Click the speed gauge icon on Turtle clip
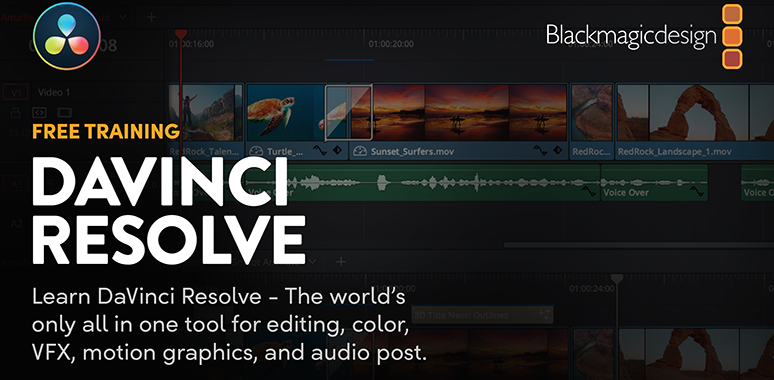This screenshot has width=774, height=380. tap(256, 151)
